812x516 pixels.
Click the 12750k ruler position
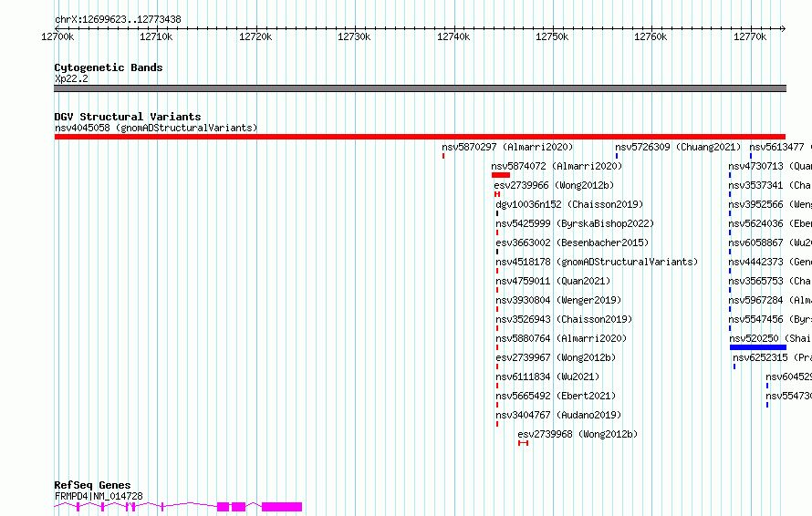click(552, 36)
